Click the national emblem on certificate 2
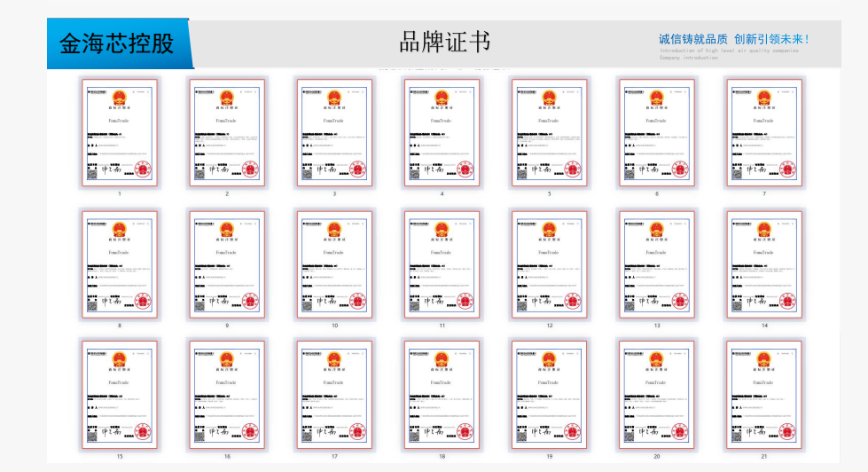Viewport: 868px width, 472px height. click(227, 96)
